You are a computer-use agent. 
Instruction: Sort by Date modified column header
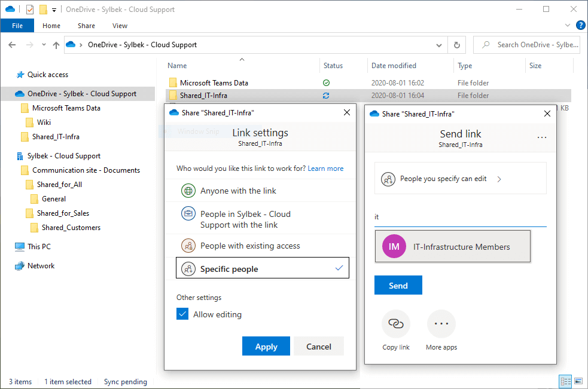[394, 66]
